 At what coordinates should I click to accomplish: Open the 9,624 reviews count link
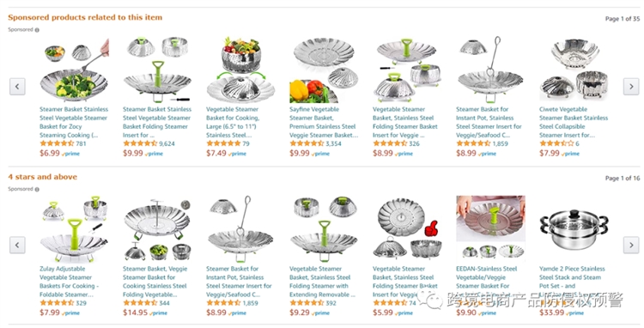pos(167,143)
